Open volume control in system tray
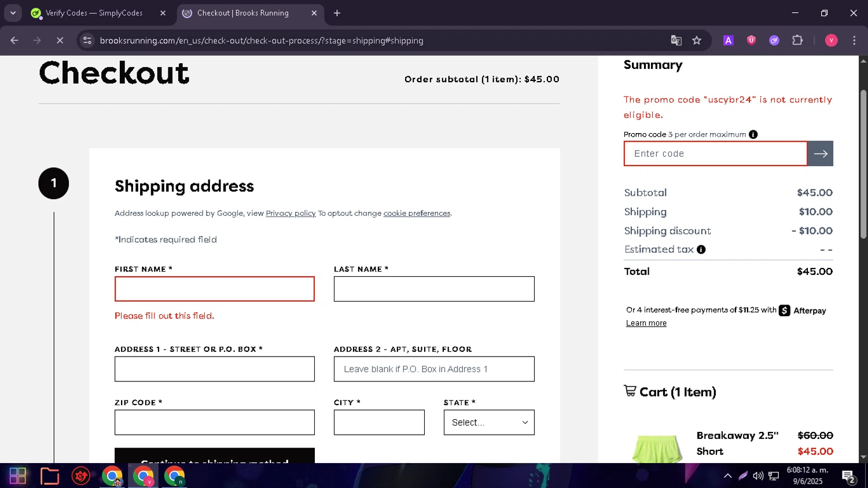868x488 pixels. (758, 476)
